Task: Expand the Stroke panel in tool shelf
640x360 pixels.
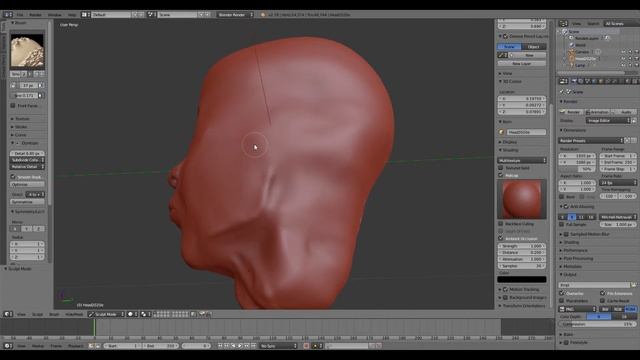Action: (x=21, y=127)
